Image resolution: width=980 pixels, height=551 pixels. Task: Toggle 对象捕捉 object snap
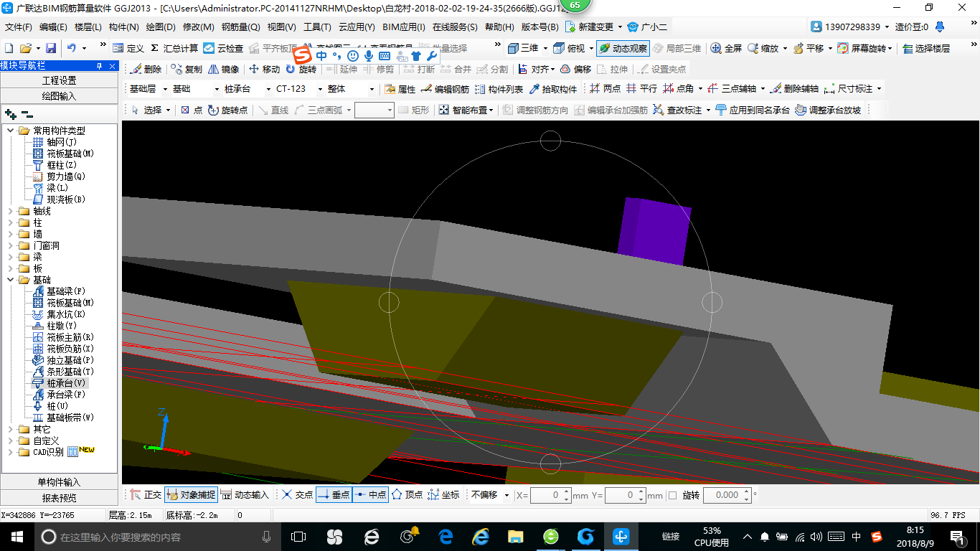click(190, 495)
